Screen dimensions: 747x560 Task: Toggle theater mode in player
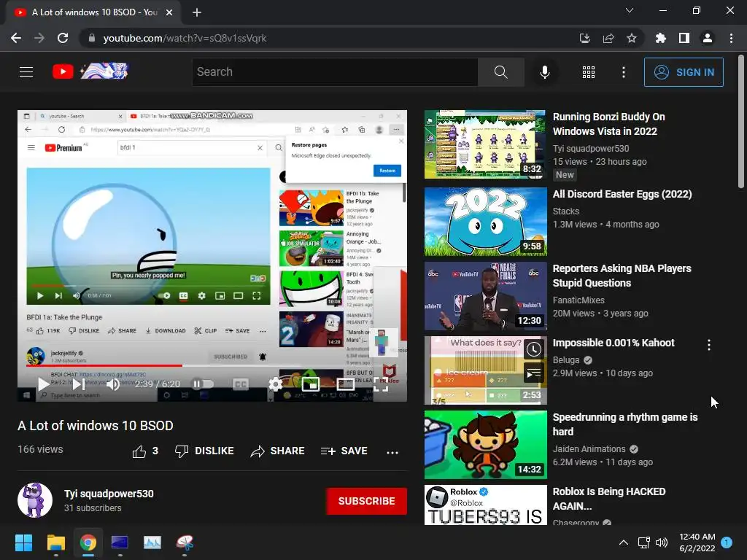pos(345,384)
